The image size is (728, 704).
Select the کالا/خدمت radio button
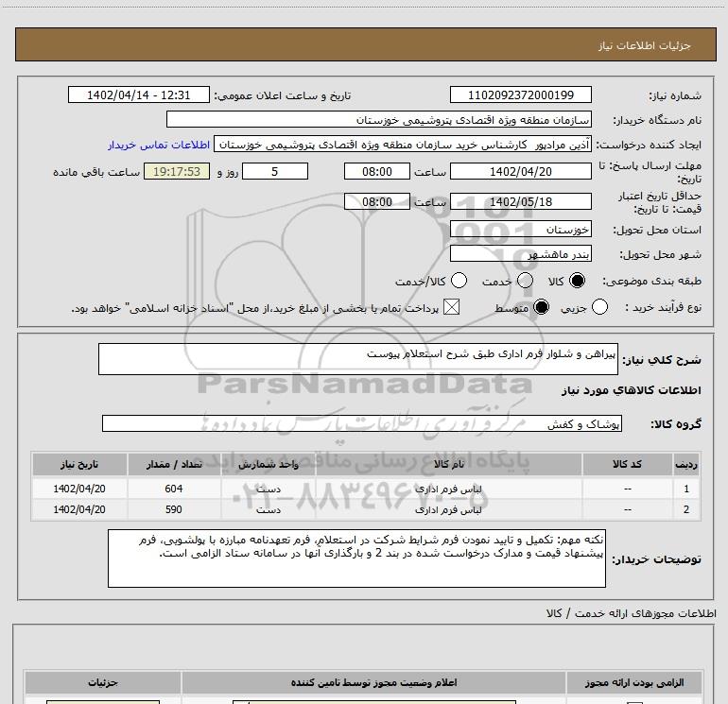[459, 281]
